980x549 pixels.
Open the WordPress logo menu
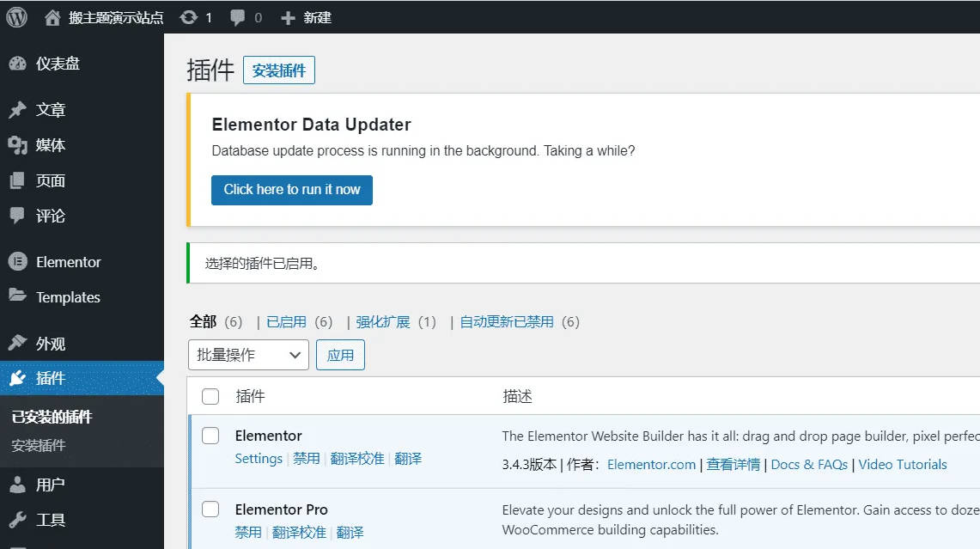pos(17,17)
